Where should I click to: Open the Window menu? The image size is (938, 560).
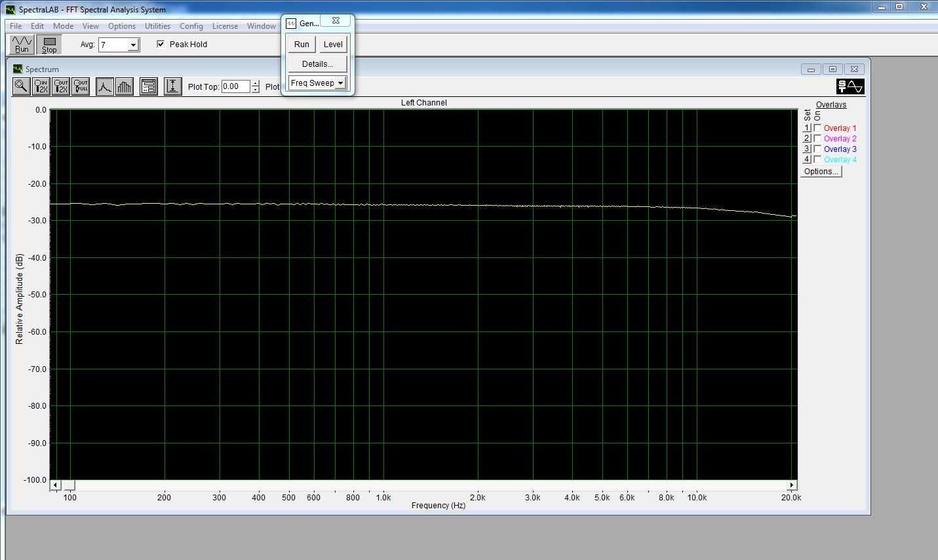tap(261, 26)
